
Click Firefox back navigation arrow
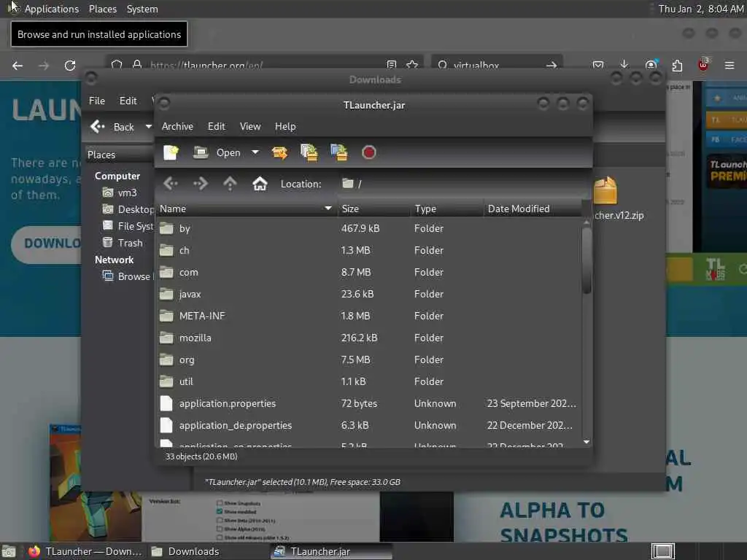click(x=18, y=65)
